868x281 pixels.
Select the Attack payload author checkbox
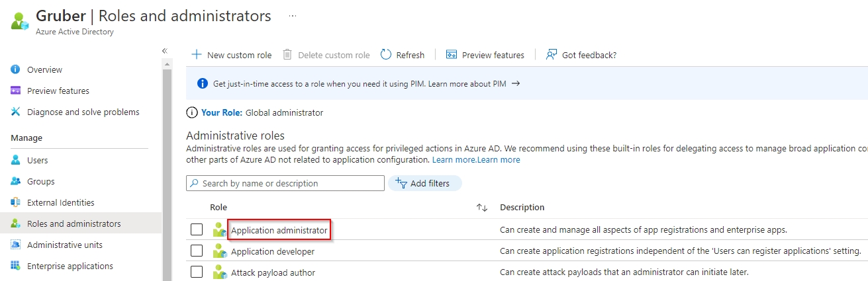pyautogui.click(x=197, y=272)
